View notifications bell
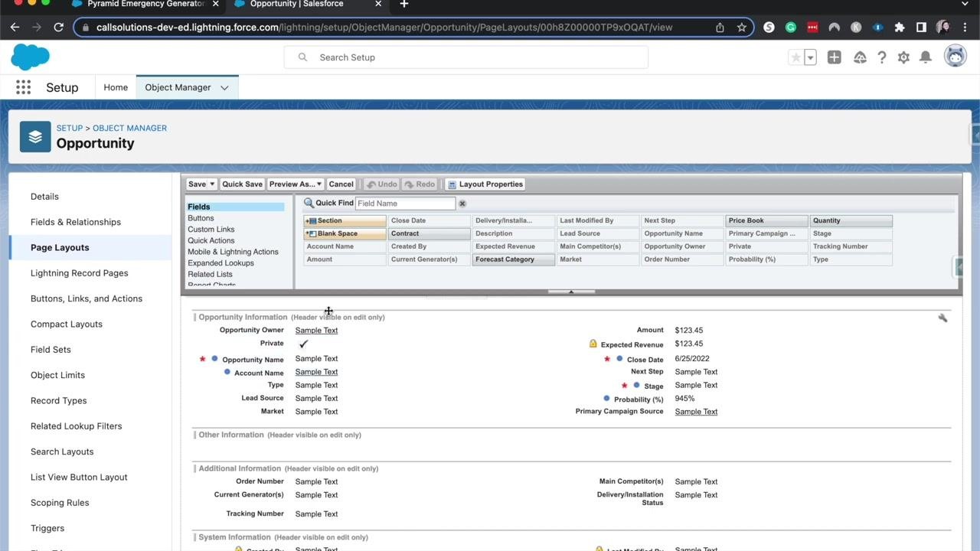This screenshot has width=980, height=551. point(926,57)
